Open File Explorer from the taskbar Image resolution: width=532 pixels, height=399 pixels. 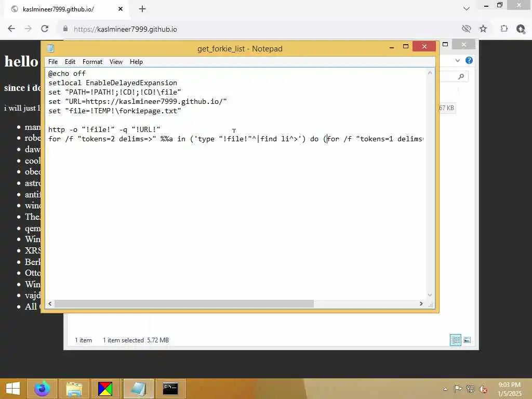(x=74, y=389)
